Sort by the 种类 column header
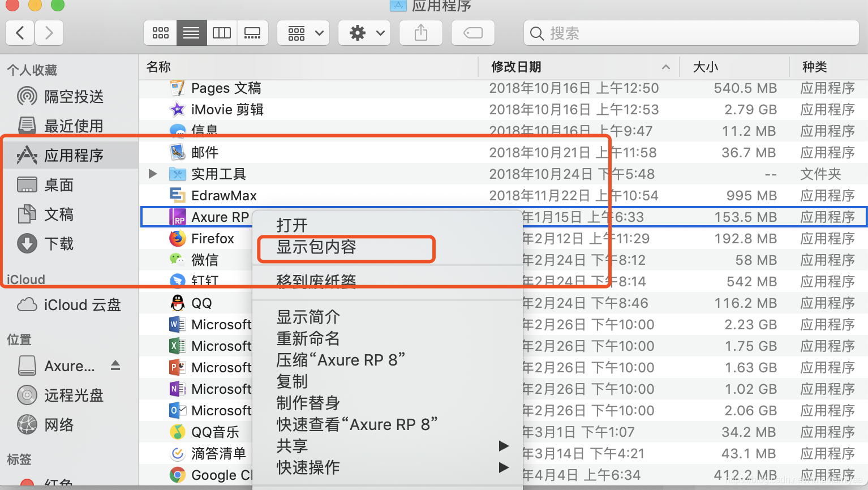Screen dimensions: 868x490 pyautogui.click(x=828, y=67)
